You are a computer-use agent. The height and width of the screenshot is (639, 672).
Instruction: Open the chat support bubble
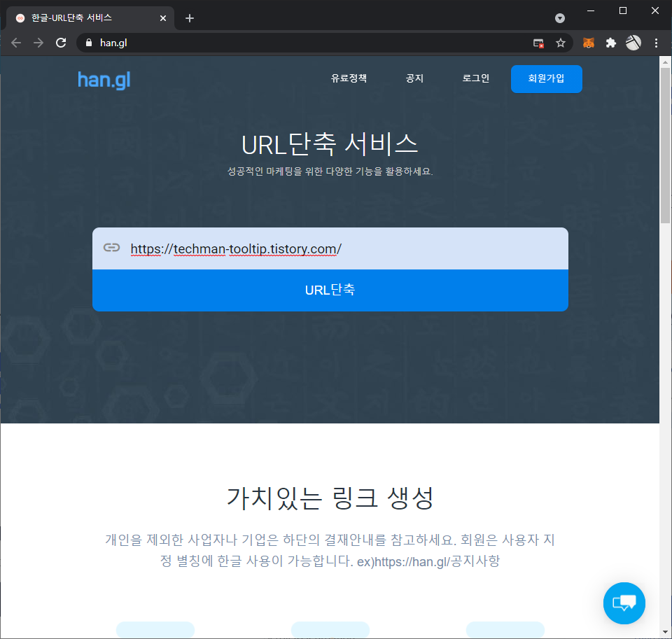coord(624,603)
